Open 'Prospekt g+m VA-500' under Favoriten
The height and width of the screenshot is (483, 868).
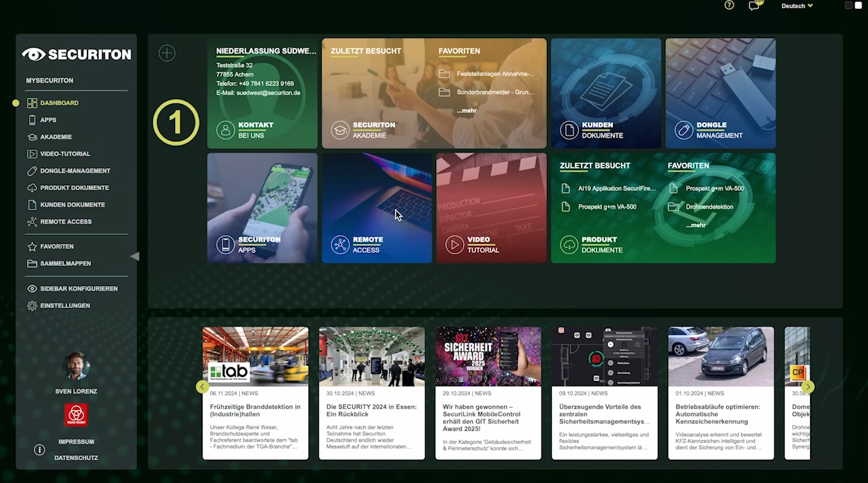715,188
